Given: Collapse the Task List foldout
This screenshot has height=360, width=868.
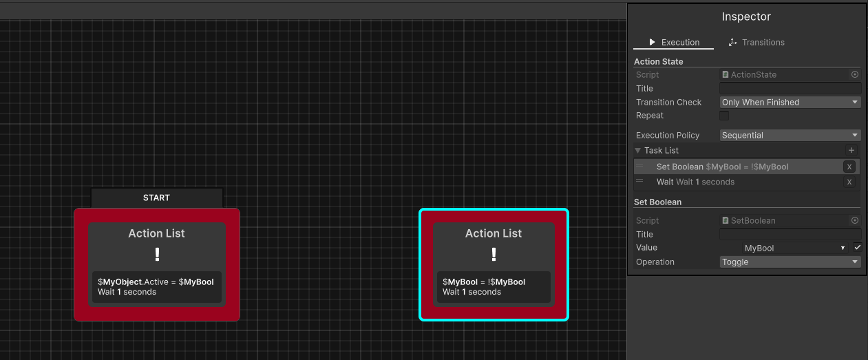Looking at the screenshot, I should point(638,151).
